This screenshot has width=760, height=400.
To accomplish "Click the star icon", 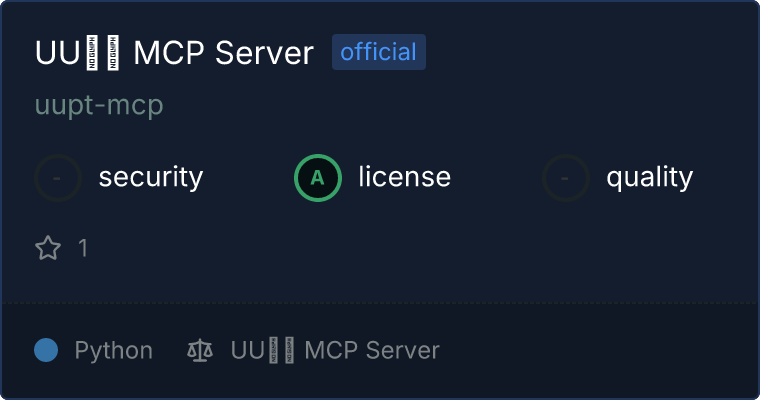I will (48, 248).
